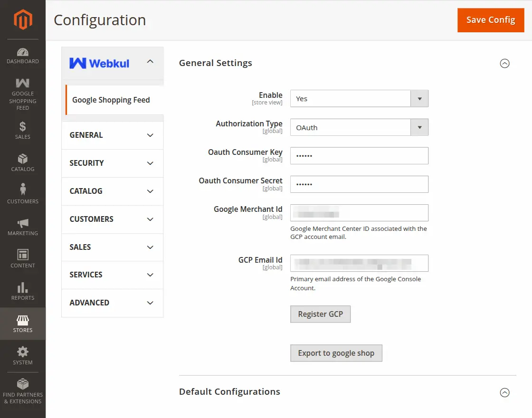Expand the CATALOG config section

point(112,191)
